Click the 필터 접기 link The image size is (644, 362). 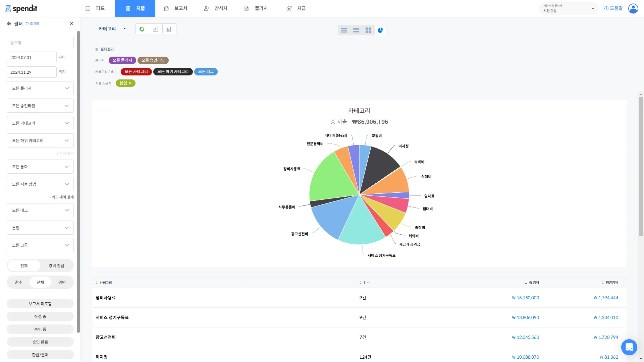click(x=107, y=49)
